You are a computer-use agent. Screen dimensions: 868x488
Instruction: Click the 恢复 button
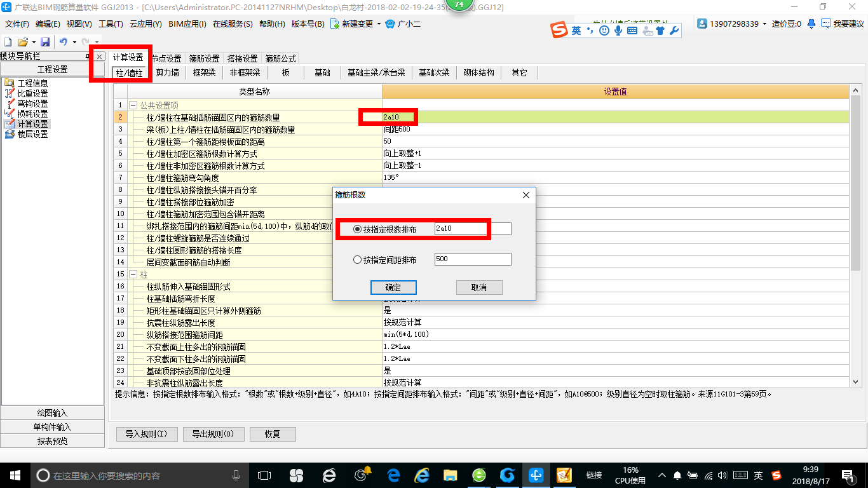(273, 435)
